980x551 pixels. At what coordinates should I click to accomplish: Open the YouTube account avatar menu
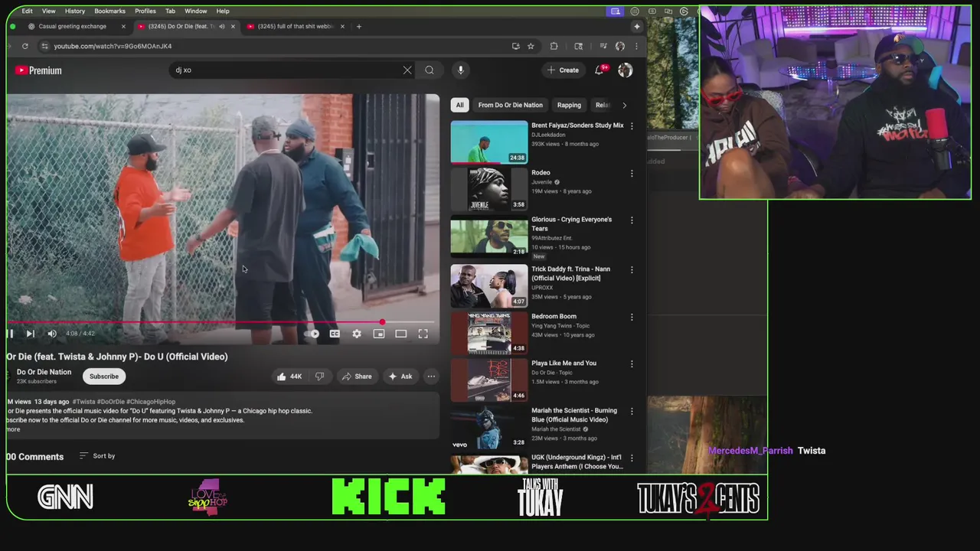coord(626,70)
